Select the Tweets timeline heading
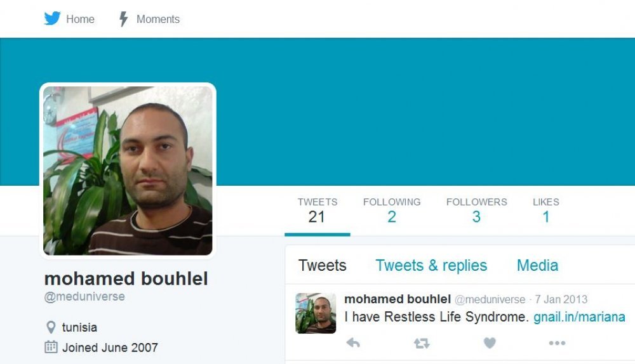 tap(323, 265)
